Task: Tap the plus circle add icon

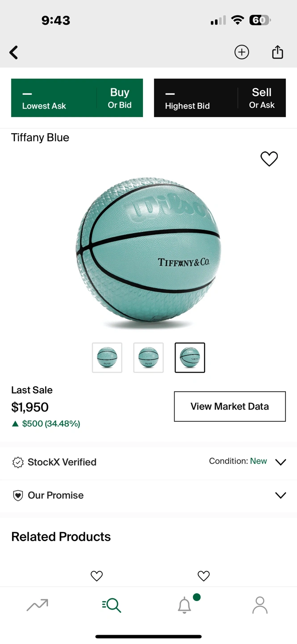Action: [x=242, y=52]
